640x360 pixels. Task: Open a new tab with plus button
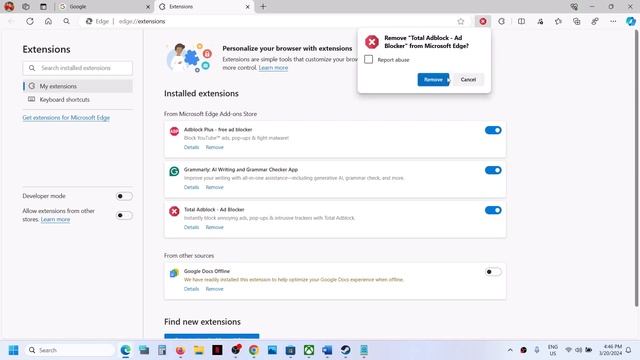tap(263, 7)
